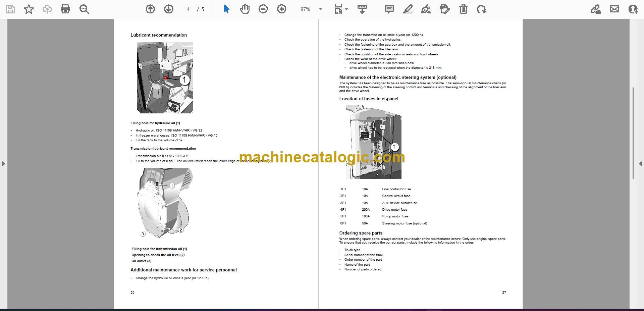Click 'Ordering spare parts' heading
The height and width of the screenshot is (311, 644).
(361, 233)
